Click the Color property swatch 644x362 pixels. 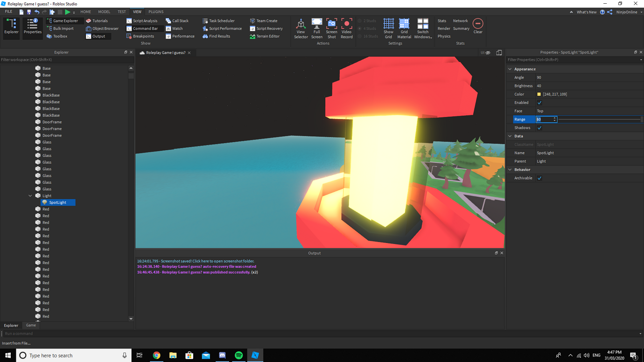click(539, 94)
